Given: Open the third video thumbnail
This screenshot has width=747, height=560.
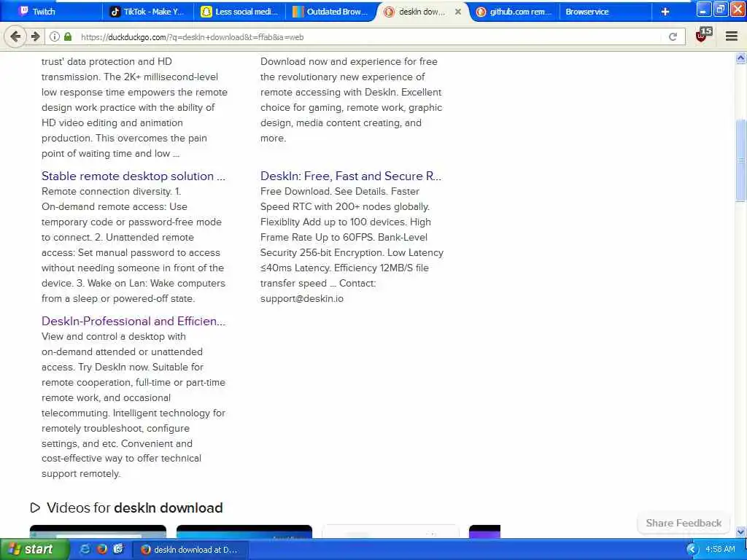Looking at the screenshot, I should click(391, 532).
